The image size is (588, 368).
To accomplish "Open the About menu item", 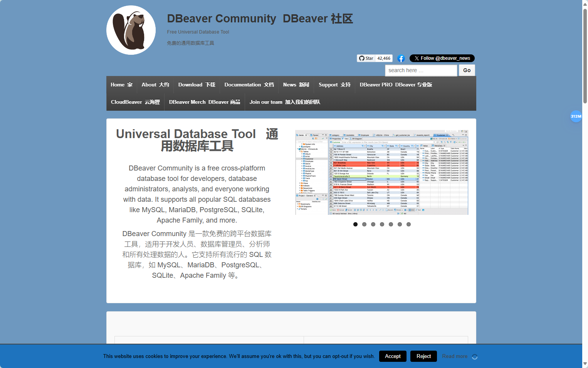I will click(x=155, y=85).
